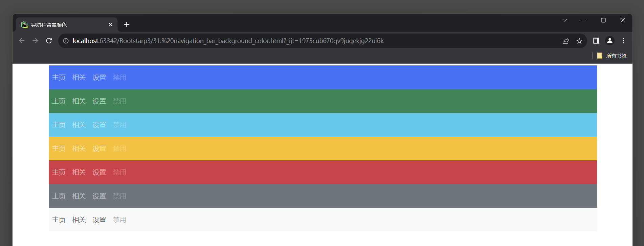
Task: Click 主页 in the light blue navbar
Action: 59,125
